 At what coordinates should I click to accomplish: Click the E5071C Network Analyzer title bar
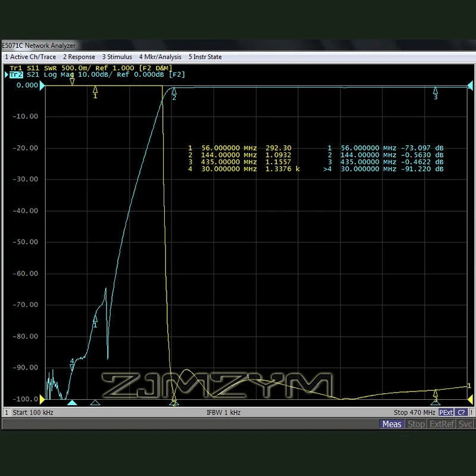tap(239, 46)
